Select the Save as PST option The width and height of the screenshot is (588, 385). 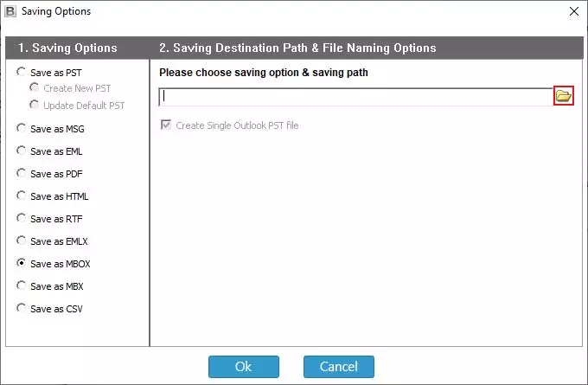coord(22,72)
